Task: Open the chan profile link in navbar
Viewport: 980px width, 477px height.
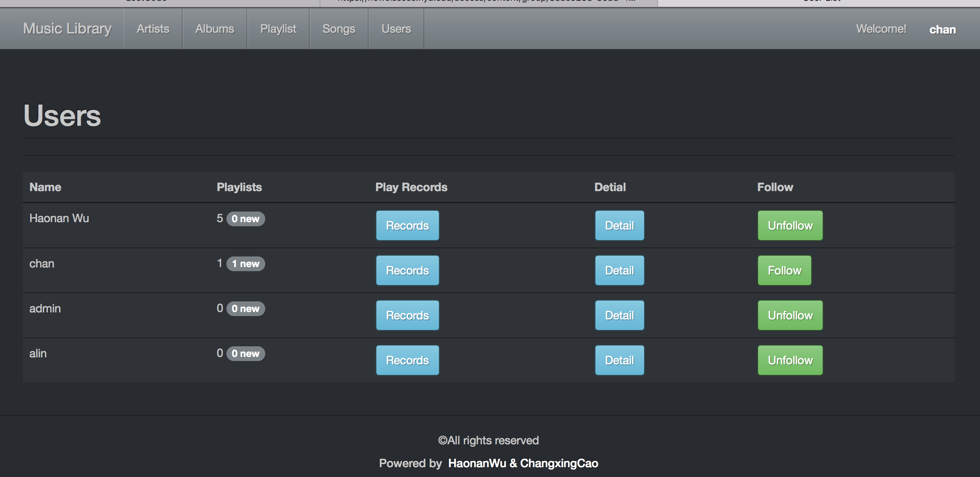Action: (942, 30)
